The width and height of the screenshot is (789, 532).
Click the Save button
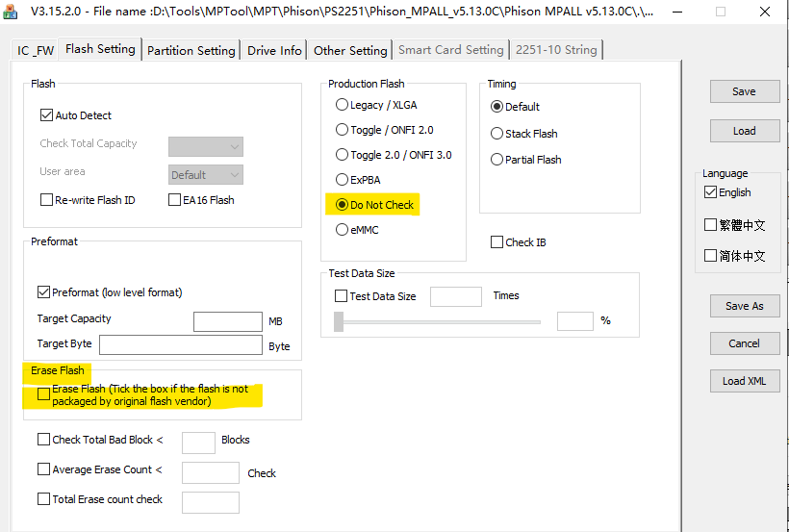[x=744, y=91]
